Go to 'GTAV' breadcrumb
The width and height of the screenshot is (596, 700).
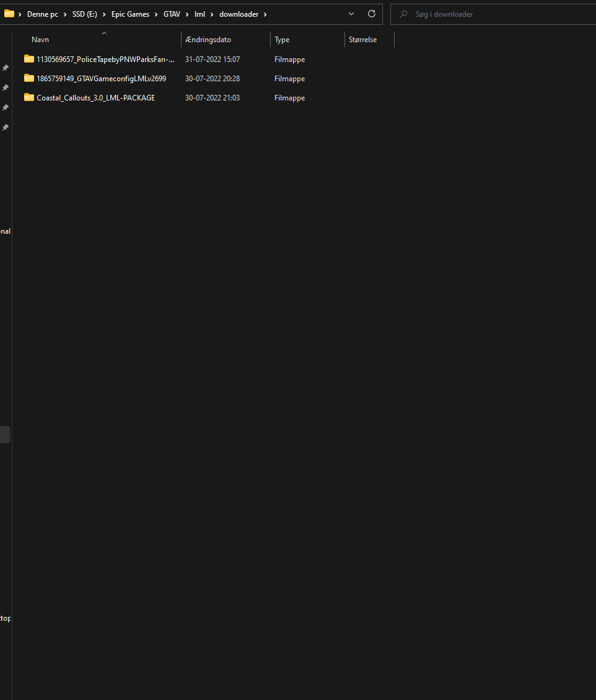[172, 14]
